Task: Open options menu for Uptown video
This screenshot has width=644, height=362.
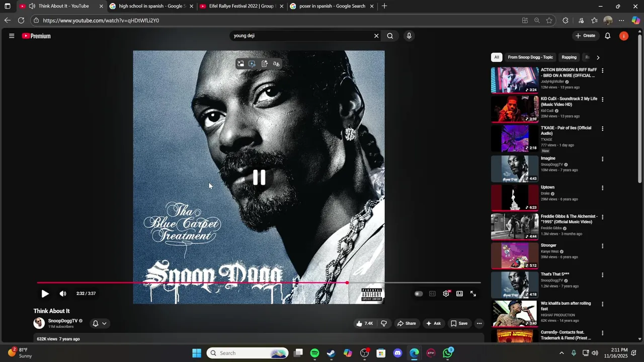Action: [602, 188]
